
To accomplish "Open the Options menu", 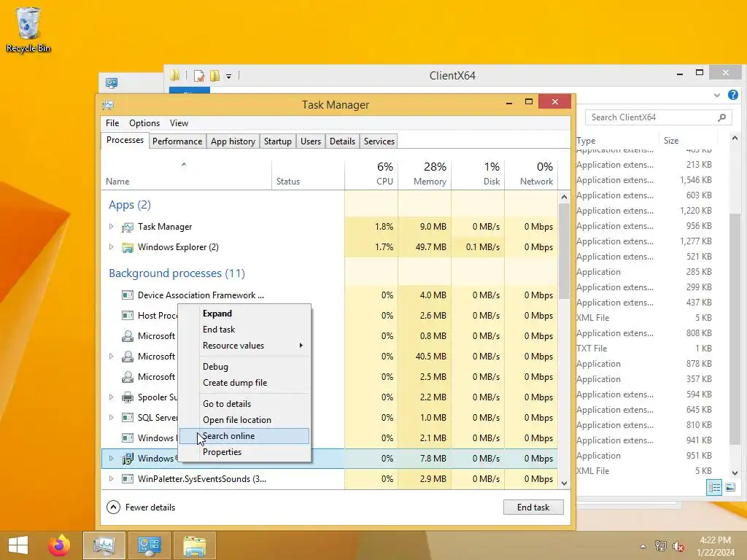I will 144,122.
